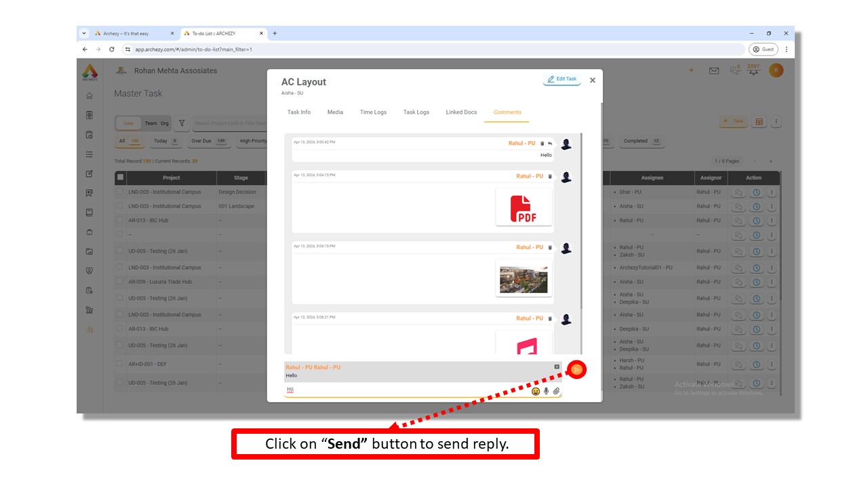Go to next page of tasks
Image resolution: width=868 pixels, height=488 pixels.
point(771,161)
